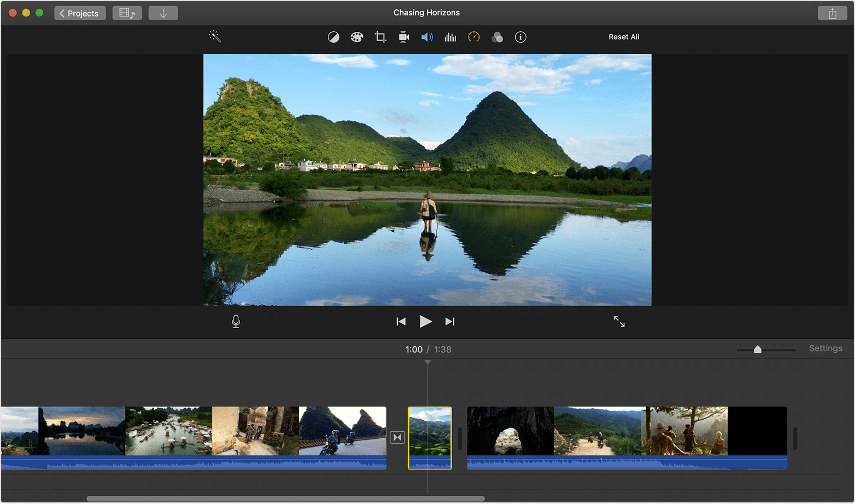The width and height of the screenshot is (855, 504).
Task: Select the Cropping tool
Action: pos(380,37)
